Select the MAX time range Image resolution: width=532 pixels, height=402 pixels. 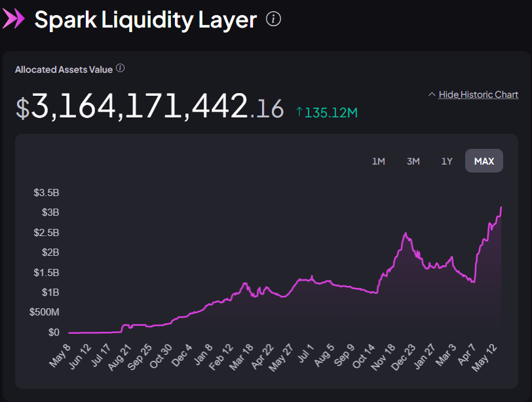click(x=484, y=161)
